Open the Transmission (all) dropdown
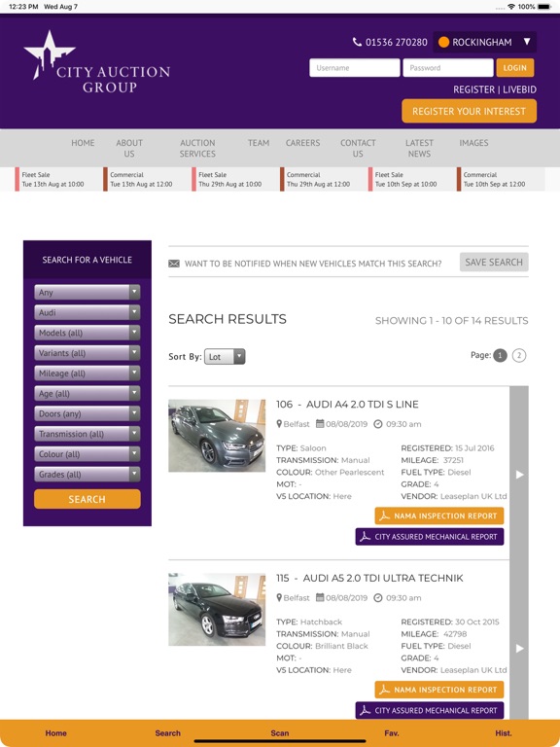This screenshot has height=747, width=560. coord(87,434)
